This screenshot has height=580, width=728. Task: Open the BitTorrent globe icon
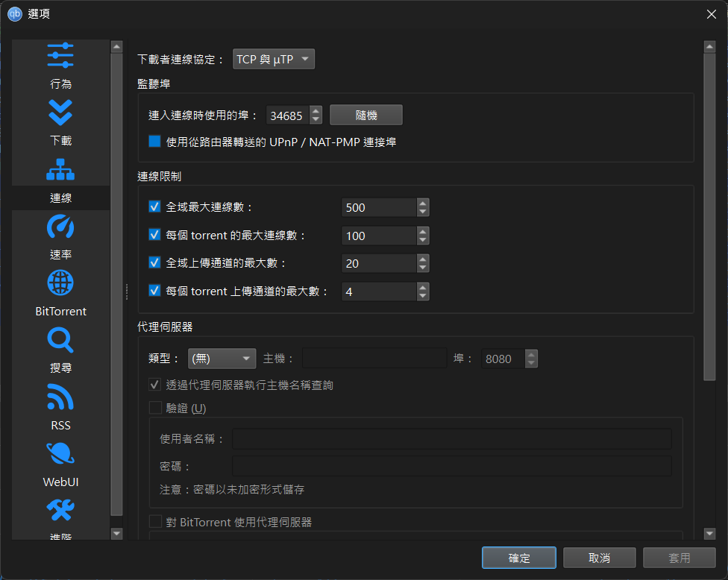click(x=60, y=283)
